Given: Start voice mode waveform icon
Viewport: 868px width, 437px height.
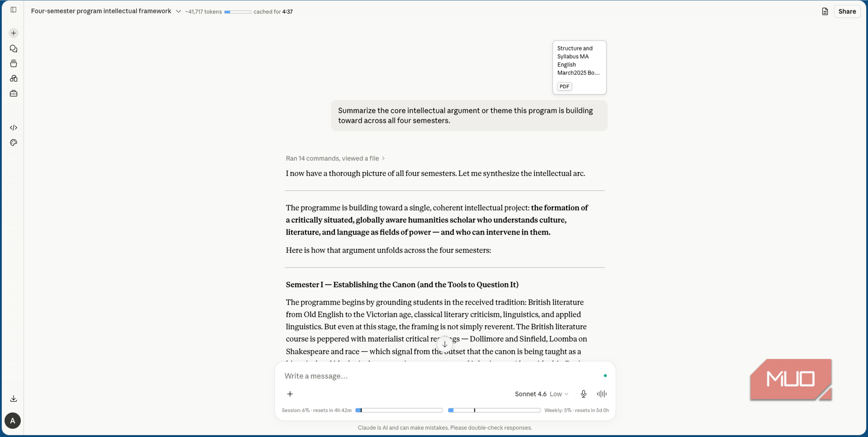Looking at the screenshot, I should pos(602,394).
